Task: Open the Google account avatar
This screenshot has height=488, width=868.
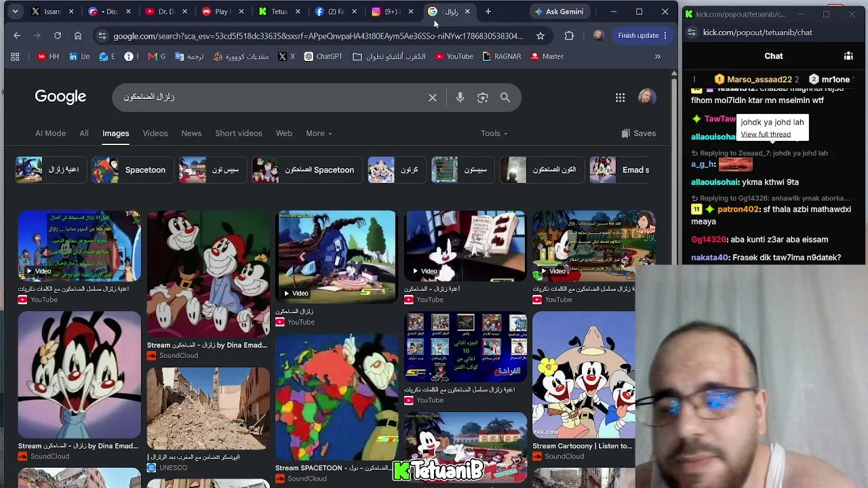Action: coord(647,98)
